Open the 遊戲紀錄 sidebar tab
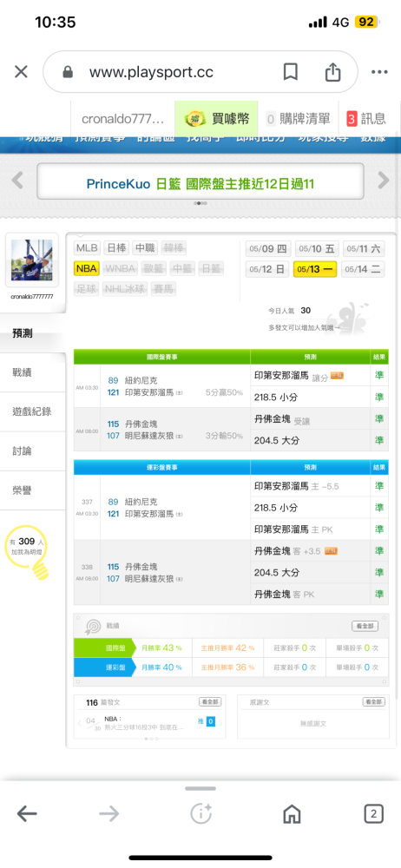401x868 pixels. [x=32, y=411]
